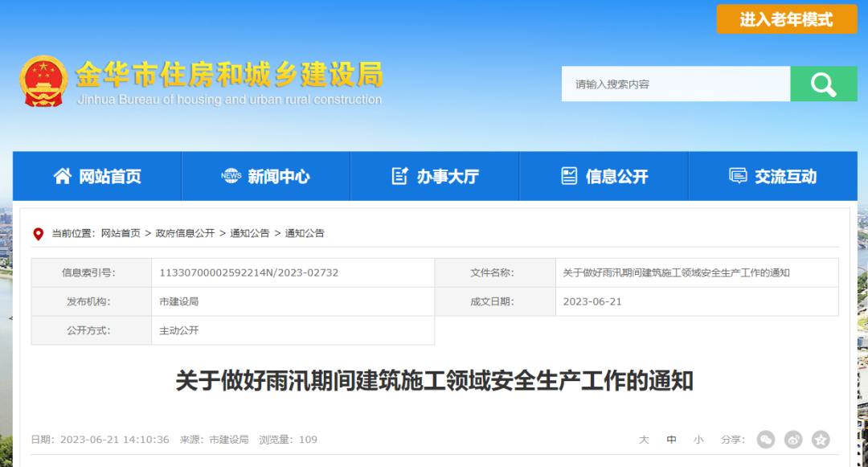
Task: Switch article font size to 大
Action: click(643, 440)
